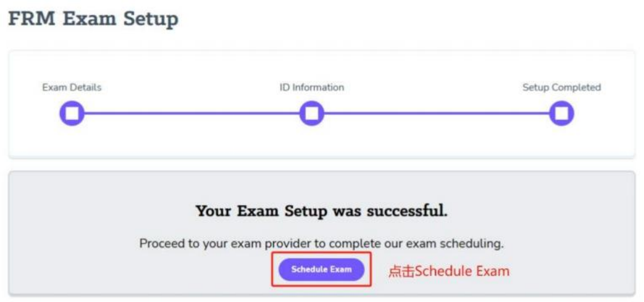Click progress line between Exam Details and ID Information
The height and width of the screenshot is (302, 644).
coord(191,114)
